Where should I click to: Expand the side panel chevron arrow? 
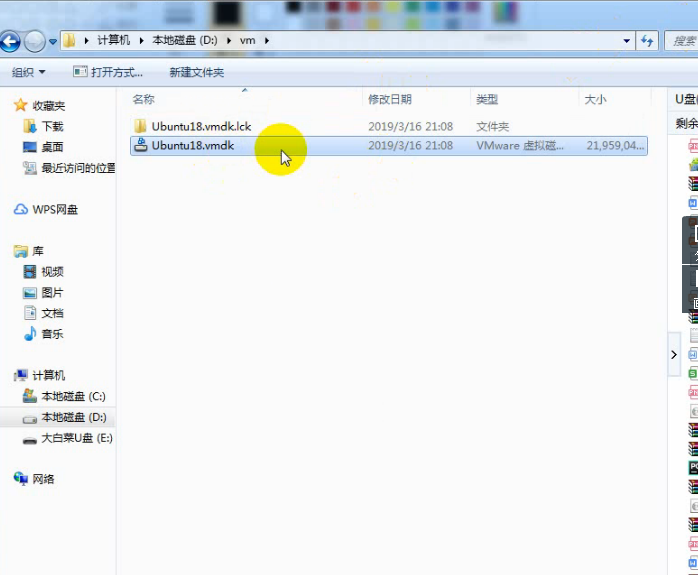[x=674, y=355]
